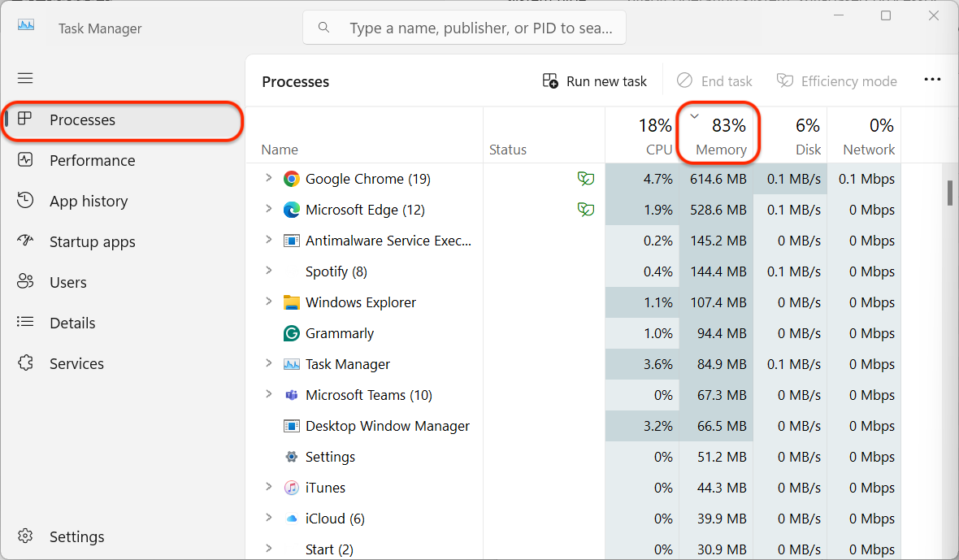Sort processes by the Disk column
The image size is (959, 560).
(x=790, y=135)
